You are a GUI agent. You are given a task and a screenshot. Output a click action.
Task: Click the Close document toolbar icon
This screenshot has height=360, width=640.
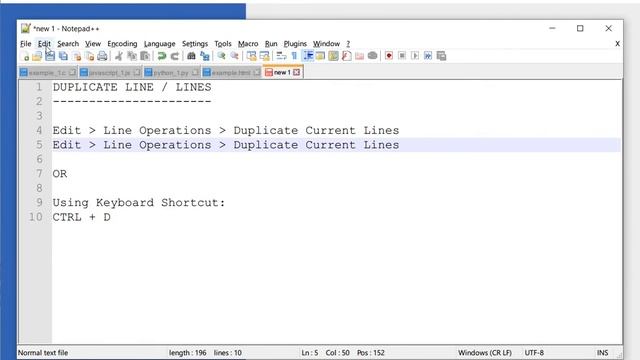(76, 56)
